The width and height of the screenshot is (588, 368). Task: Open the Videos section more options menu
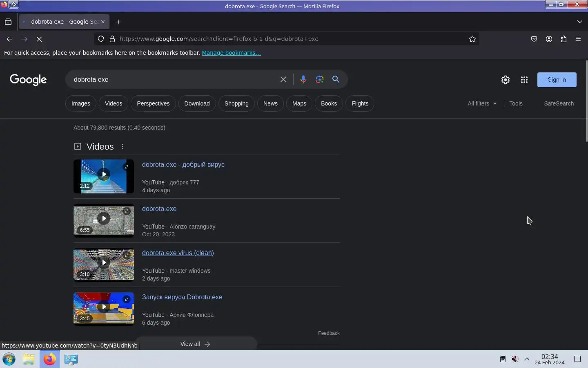coord(122,146)
